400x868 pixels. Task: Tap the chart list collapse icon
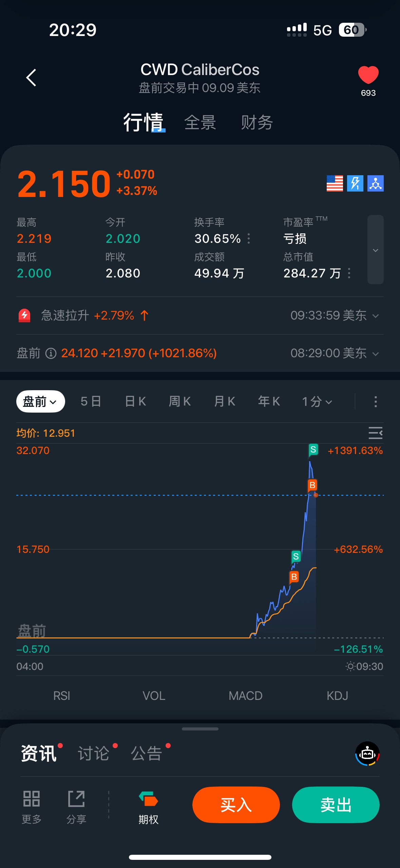(375, 433)
